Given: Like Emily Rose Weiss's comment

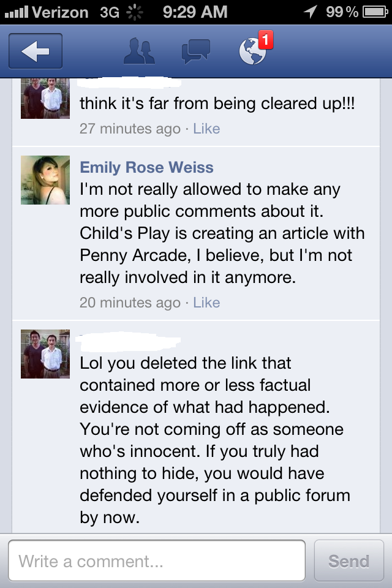Looking at the screenshot, I should click(x=206, y=303).
